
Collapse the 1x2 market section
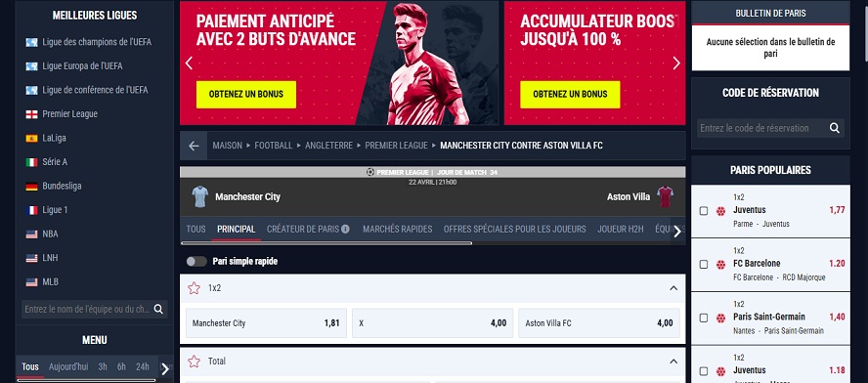coord(673,288)
